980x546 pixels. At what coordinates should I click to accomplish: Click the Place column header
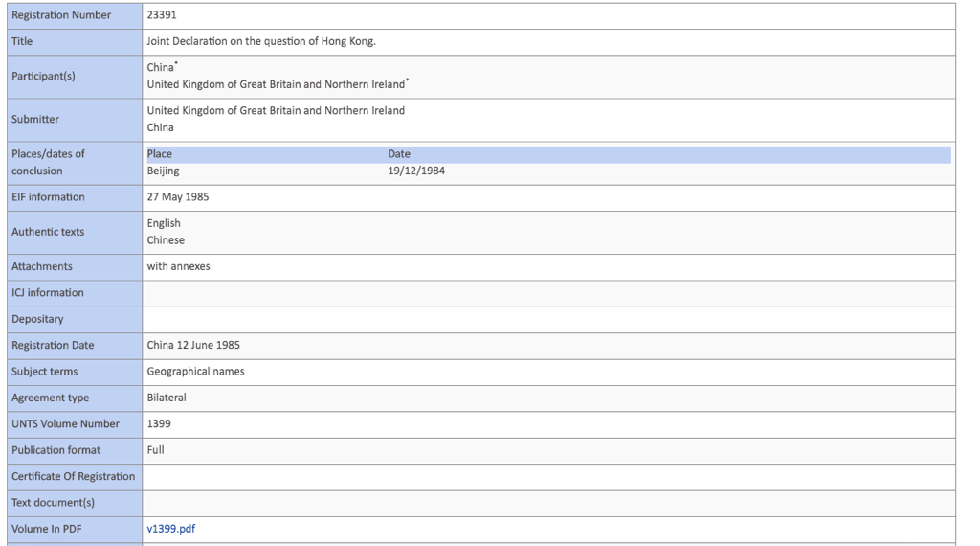(x=160, y=154)
